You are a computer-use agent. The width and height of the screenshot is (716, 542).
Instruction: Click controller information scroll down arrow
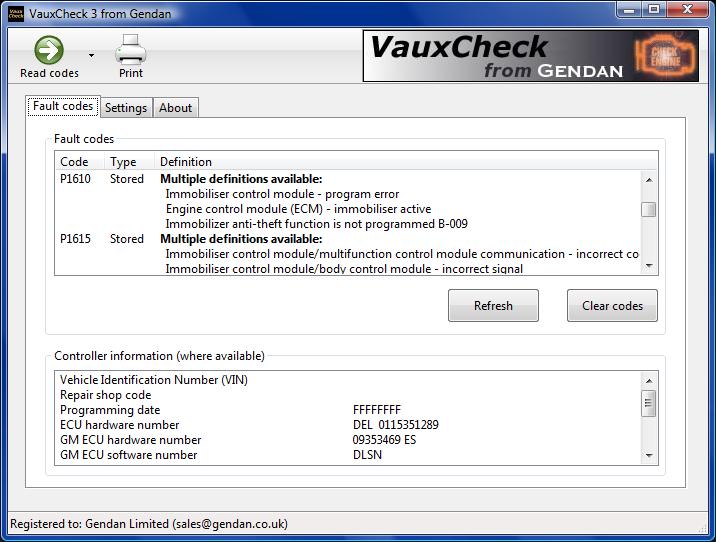pos(649,455)
